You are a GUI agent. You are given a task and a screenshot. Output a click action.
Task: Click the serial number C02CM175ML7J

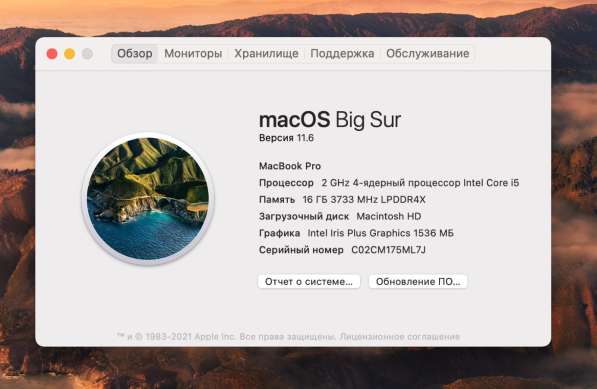pyautogui.click(x=388, y=250)
